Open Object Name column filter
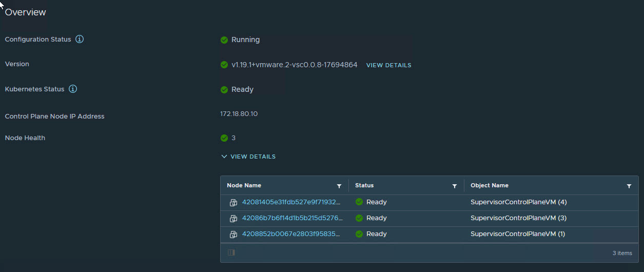The width and height of the screenshot is (644, 272). (x=629, y=186)
